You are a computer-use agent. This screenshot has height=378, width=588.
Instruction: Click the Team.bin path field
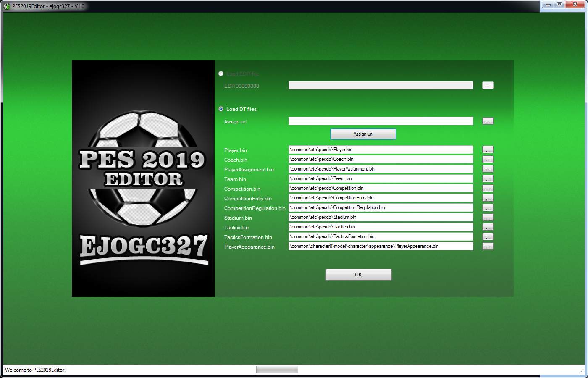(x=381, y=178)
